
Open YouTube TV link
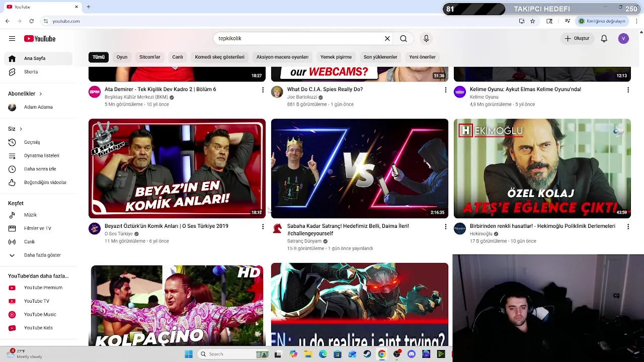point(39,301)
